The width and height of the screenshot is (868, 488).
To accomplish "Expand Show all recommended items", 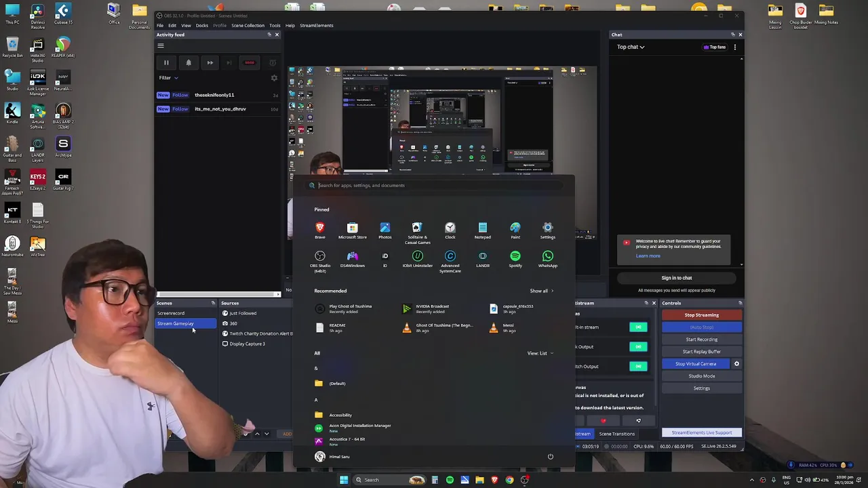I will coord(542,291).
